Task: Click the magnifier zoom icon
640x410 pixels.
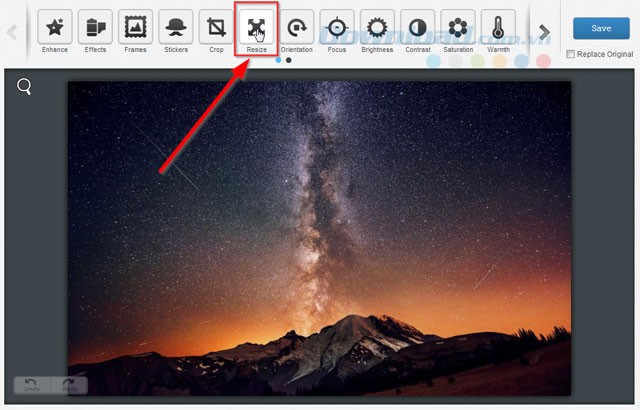Action: pyautogui.click(x=25, y=87)
